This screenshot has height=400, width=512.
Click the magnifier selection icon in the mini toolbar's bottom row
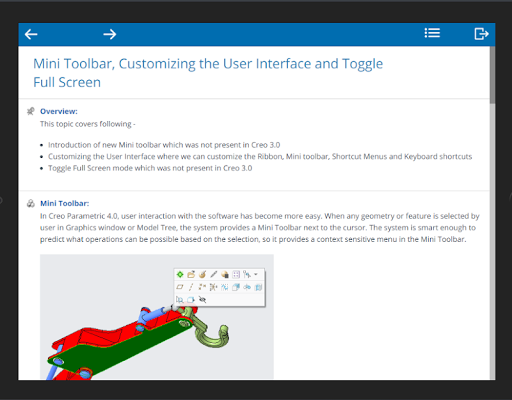180,300
